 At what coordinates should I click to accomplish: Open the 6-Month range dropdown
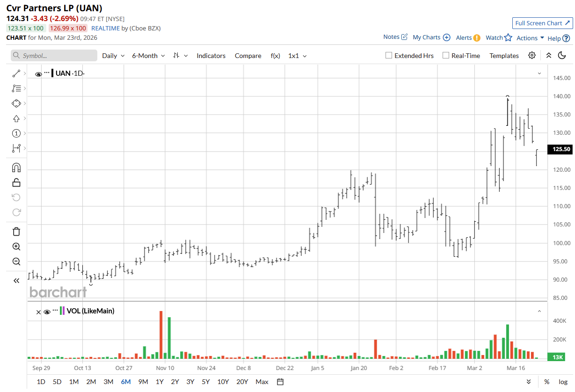[x=148, y=55]
